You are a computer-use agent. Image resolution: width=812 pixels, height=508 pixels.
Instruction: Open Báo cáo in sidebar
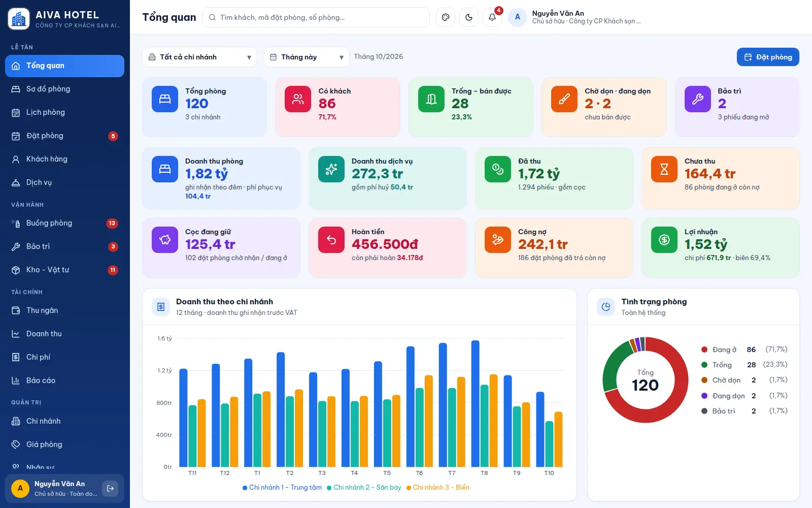tap(64, 380)
